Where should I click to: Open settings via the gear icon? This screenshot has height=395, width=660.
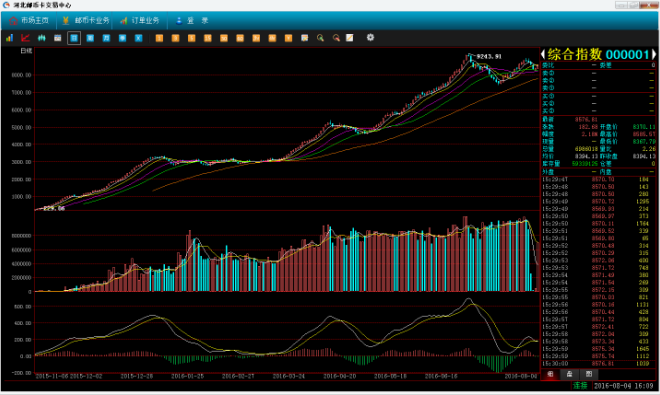[x=370, y=37]
